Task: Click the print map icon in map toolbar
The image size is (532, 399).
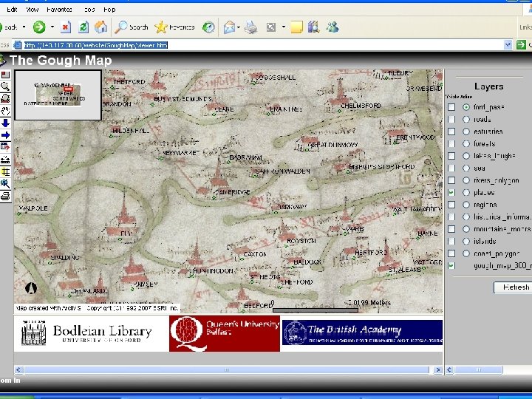Action: (5, 196)
